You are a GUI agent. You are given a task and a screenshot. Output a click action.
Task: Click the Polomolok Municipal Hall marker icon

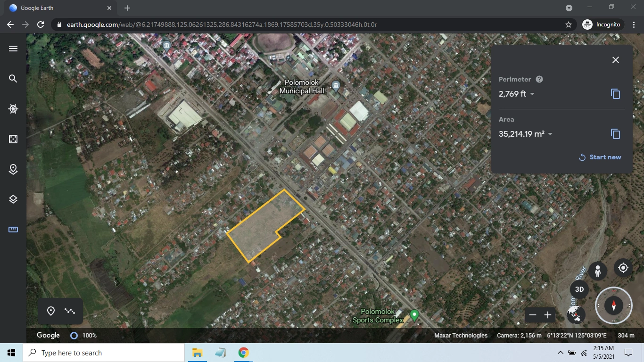point(335,85)
